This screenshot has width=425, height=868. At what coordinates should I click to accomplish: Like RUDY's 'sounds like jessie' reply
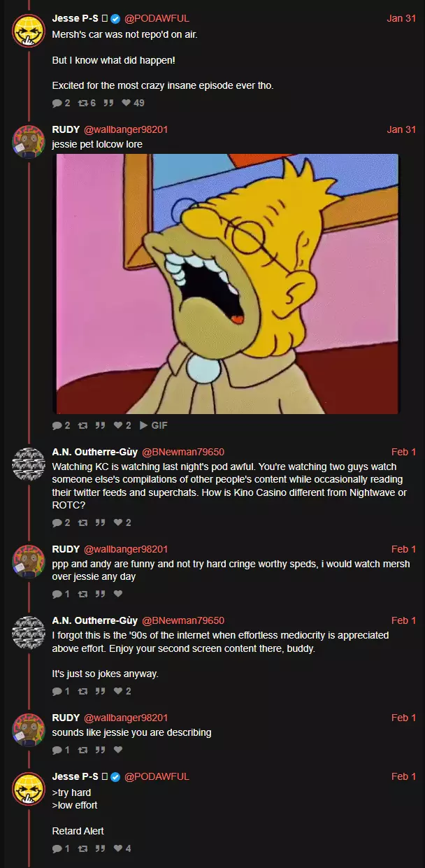[x=117, y=750]
